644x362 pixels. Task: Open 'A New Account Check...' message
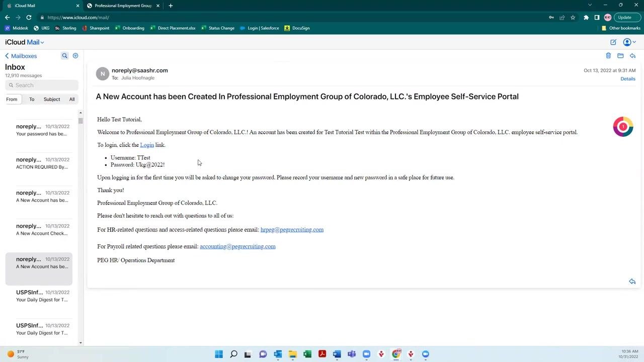[x=39, y=230]
